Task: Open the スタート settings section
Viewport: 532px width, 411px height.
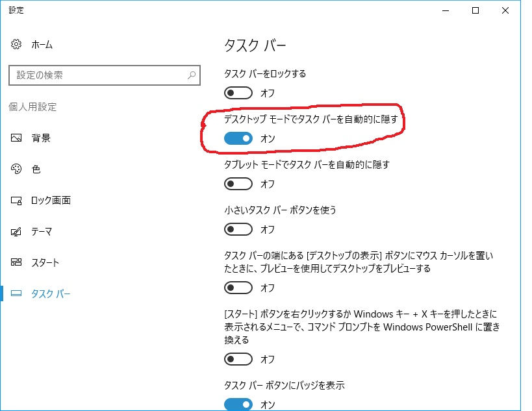Action: [x=45, y=262]
